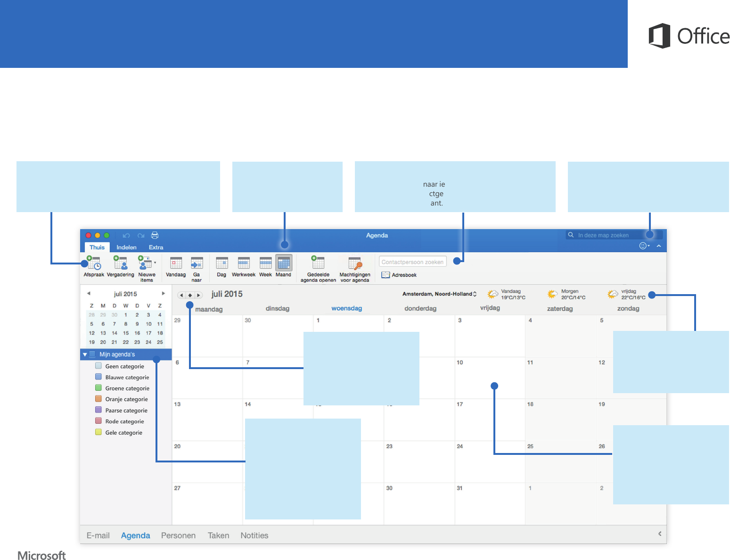Go to next month in mini calendar
The height and width of the screenshot is (560, 730).
click(163, 293)
